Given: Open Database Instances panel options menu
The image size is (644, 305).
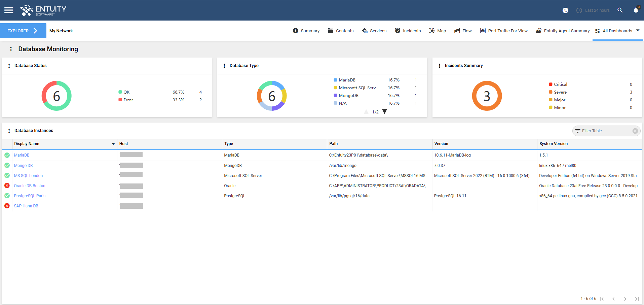Looking at the screenshot, I should (x=9, y=131).
